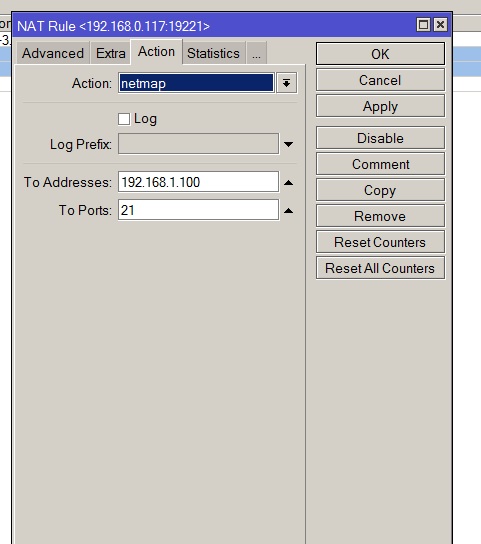
Task: Click the Cancel button
Action: (380, 80)
